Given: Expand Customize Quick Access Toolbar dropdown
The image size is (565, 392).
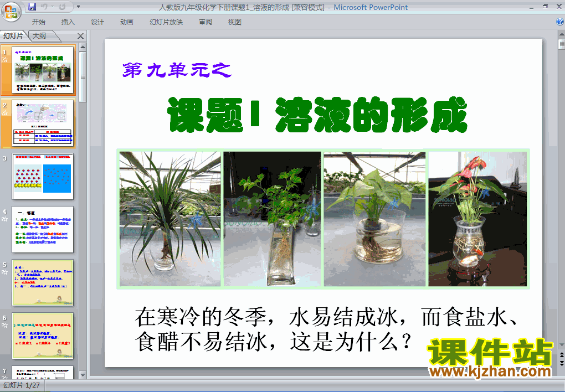Looking at the screenshot, I should tap(78, 7).
